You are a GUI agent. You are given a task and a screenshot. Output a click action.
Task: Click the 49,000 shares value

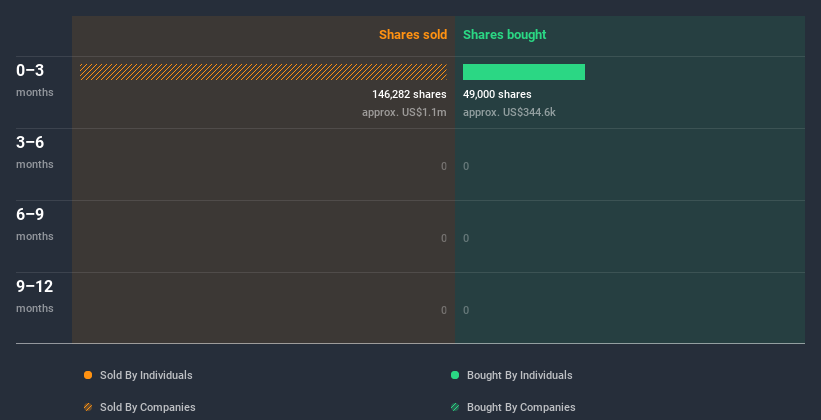(497, 94)
